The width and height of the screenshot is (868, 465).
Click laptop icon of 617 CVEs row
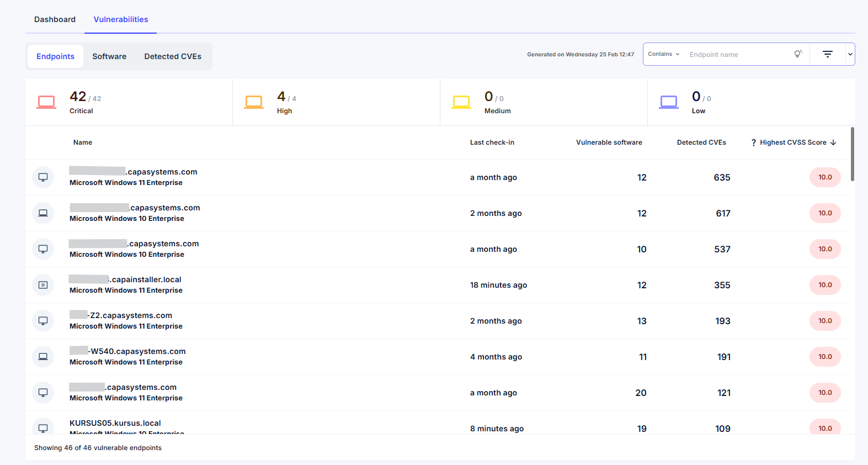tap(43, 213)
